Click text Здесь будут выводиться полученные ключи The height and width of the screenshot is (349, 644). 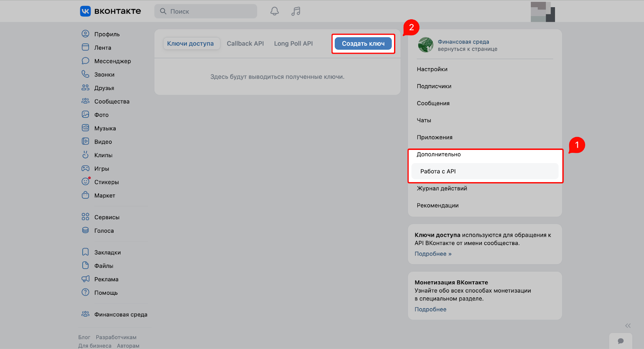point(277,77)
